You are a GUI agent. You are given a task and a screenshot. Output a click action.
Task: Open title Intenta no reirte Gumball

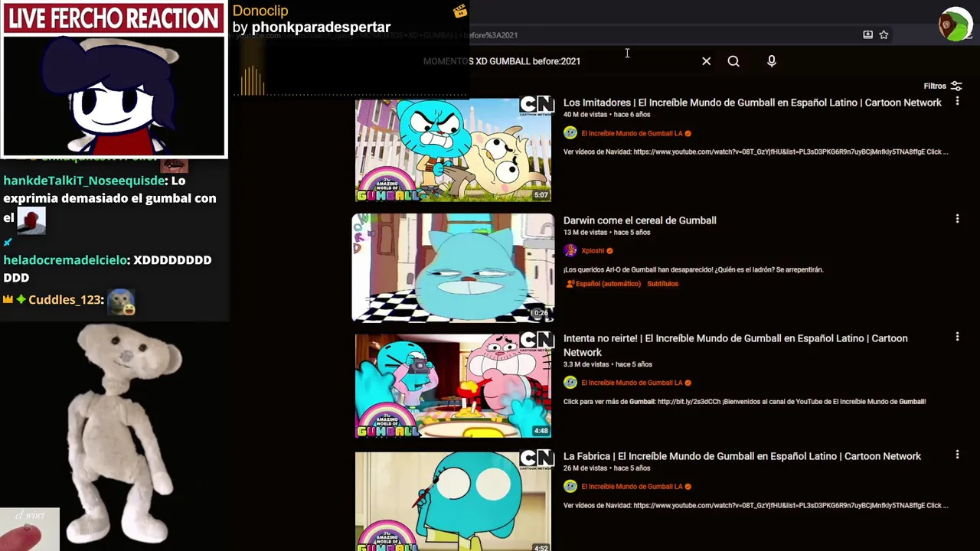point(735,345)
